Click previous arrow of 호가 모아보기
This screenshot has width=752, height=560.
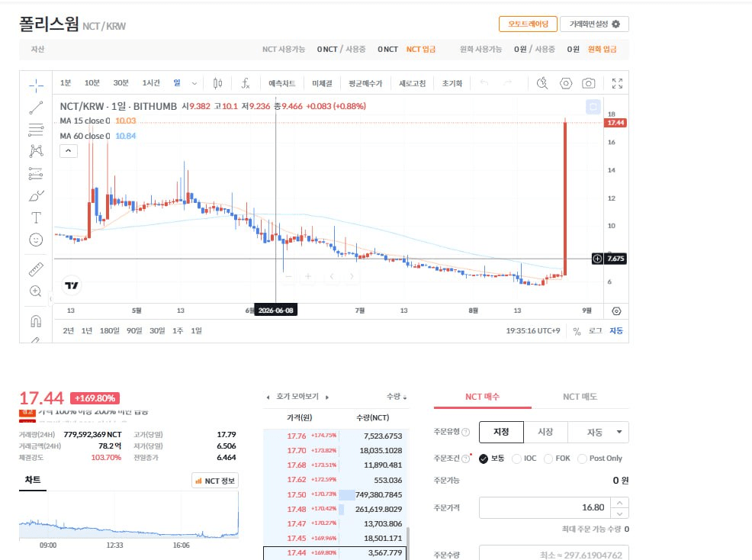tap(268, 397)
